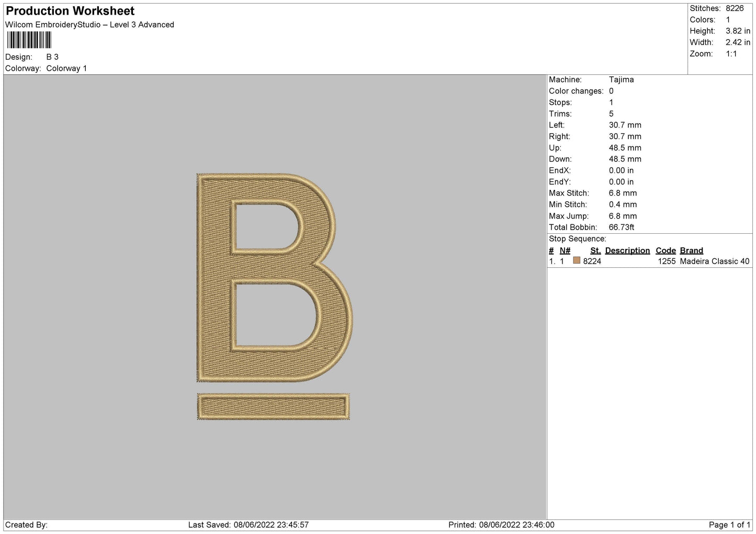
Task: Click the 'Description' column header
Action: point(627,251)
